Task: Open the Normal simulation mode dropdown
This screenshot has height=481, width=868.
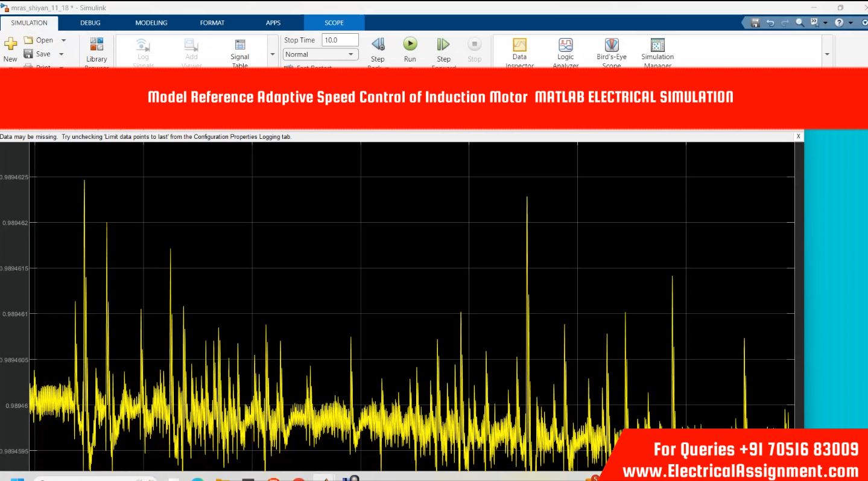Action: (320, 54)
